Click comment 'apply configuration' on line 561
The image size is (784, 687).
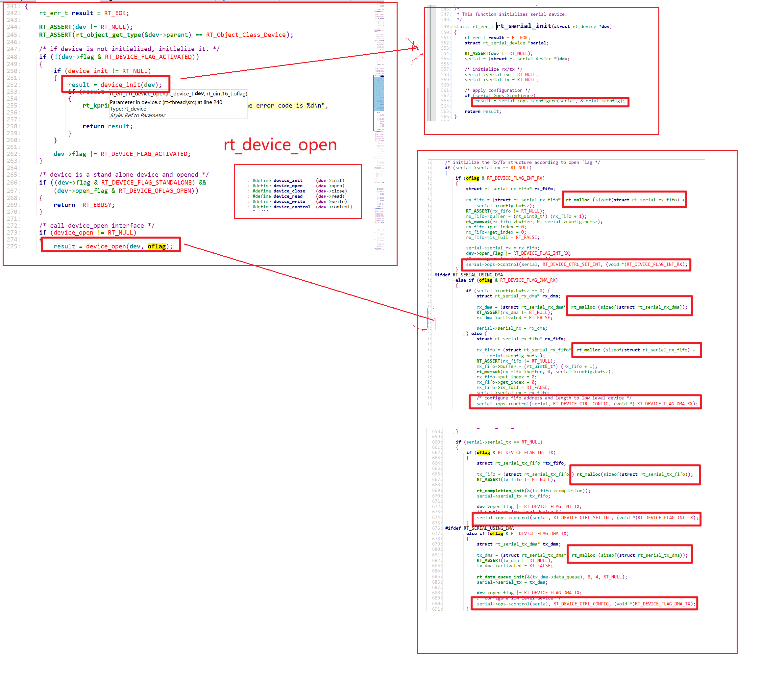[x=497, y=90]
